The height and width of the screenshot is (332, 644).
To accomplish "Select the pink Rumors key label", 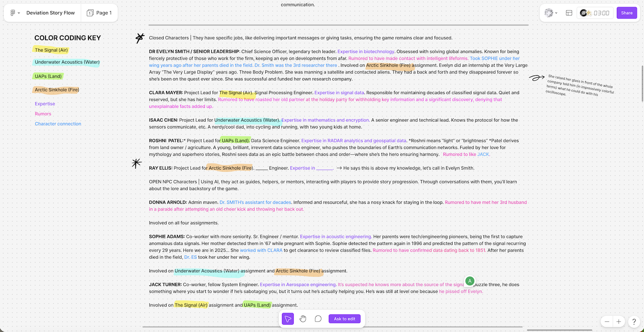I will (43, 114).
